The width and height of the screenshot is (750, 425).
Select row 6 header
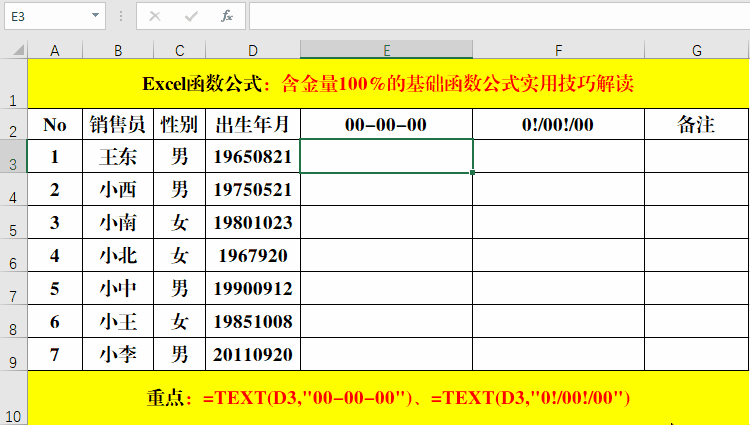tap(13, 255)
